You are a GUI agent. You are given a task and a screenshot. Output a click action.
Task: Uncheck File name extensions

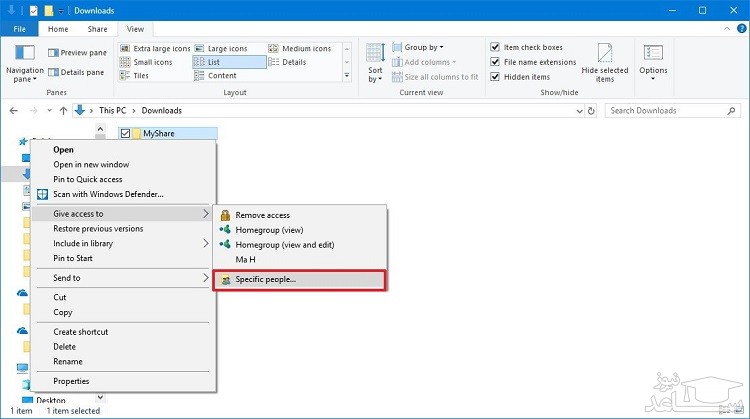495,62
